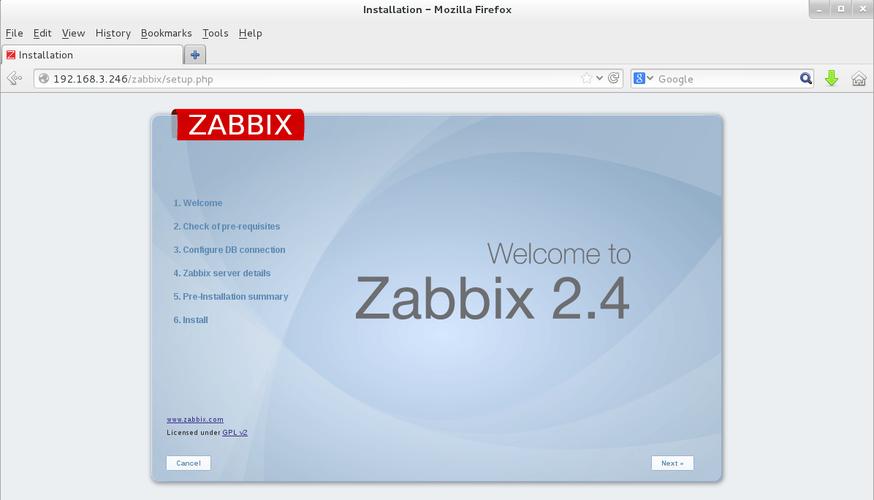Maximize the Firefox window

tap(841, 9)
